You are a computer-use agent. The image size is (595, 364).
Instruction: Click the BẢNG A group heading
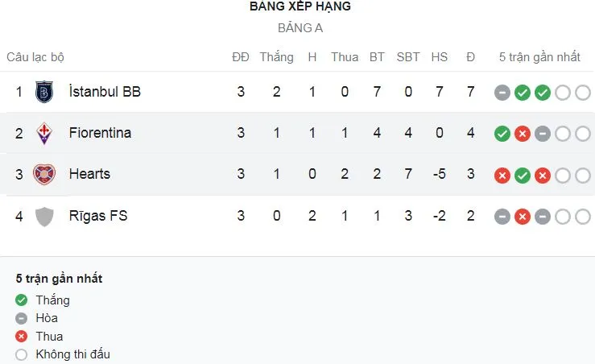click(300, 28)
